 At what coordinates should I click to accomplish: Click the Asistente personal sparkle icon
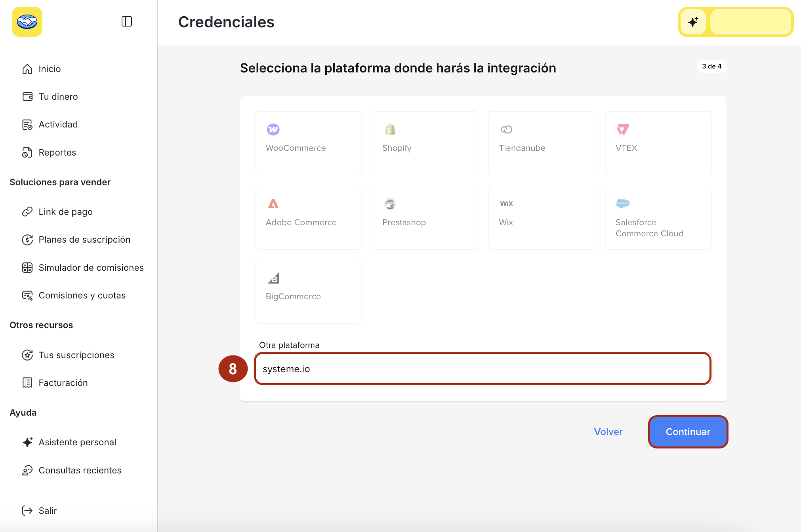tap(27, 442)
